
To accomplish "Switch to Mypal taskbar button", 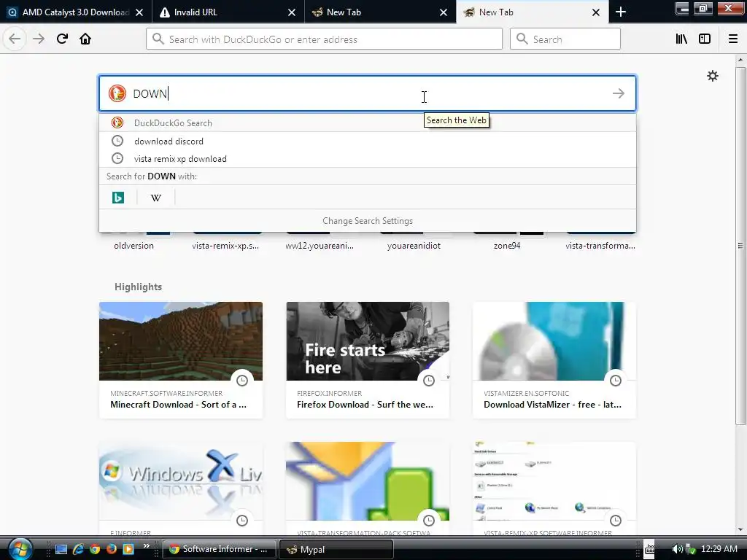I will click(336, 549).
